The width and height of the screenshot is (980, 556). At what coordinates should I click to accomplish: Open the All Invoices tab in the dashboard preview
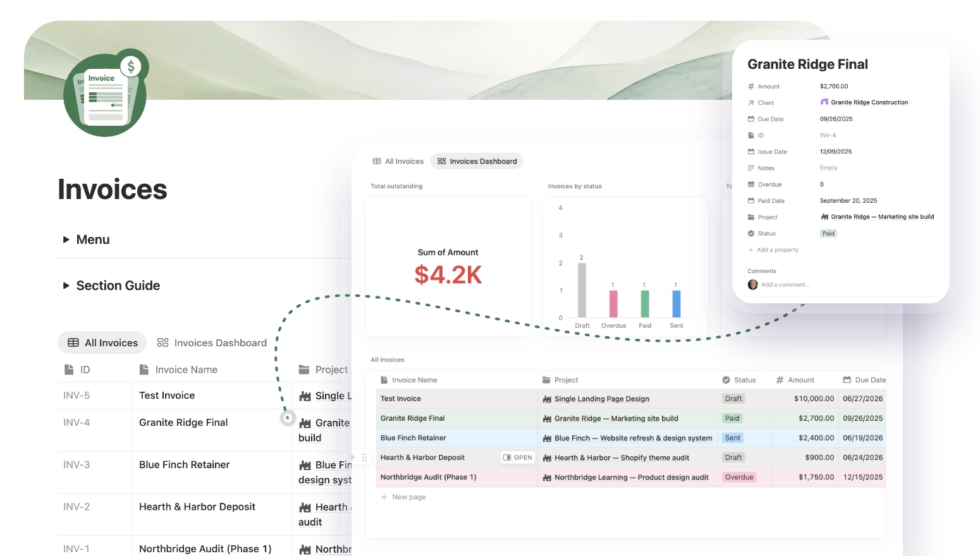(398, 161)
